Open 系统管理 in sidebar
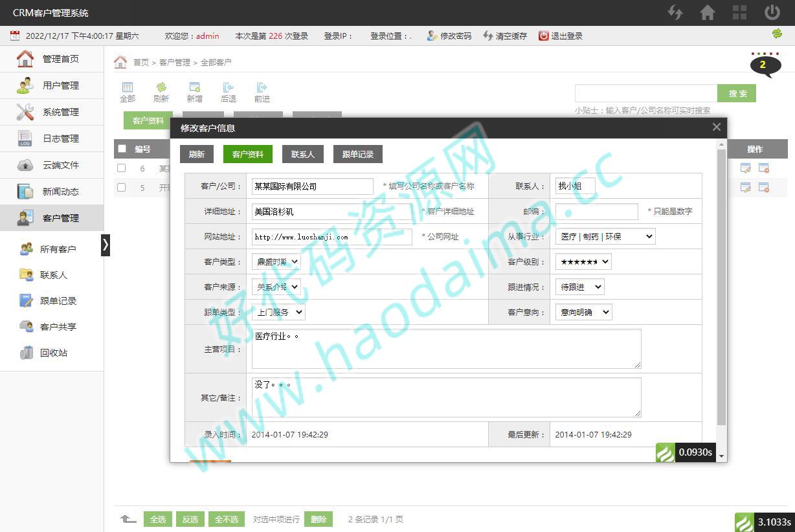This screenshot has height=532, width=795. click(52, 112)
